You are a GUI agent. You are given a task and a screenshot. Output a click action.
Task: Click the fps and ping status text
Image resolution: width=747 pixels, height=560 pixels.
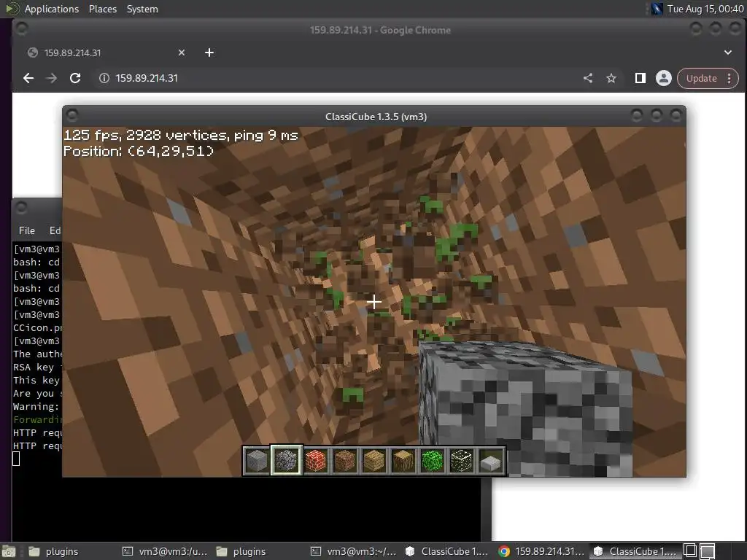pyautogui.click(x=181, y=135)
